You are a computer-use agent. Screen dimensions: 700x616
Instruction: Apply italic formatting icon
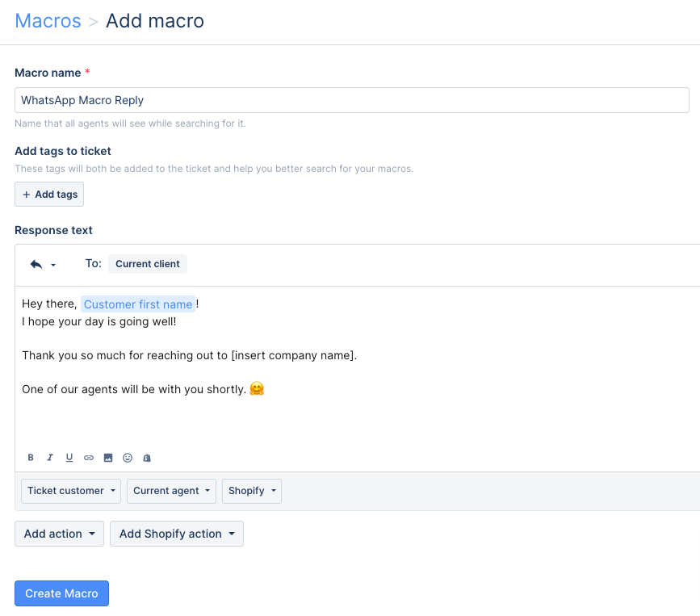(50, 458)
